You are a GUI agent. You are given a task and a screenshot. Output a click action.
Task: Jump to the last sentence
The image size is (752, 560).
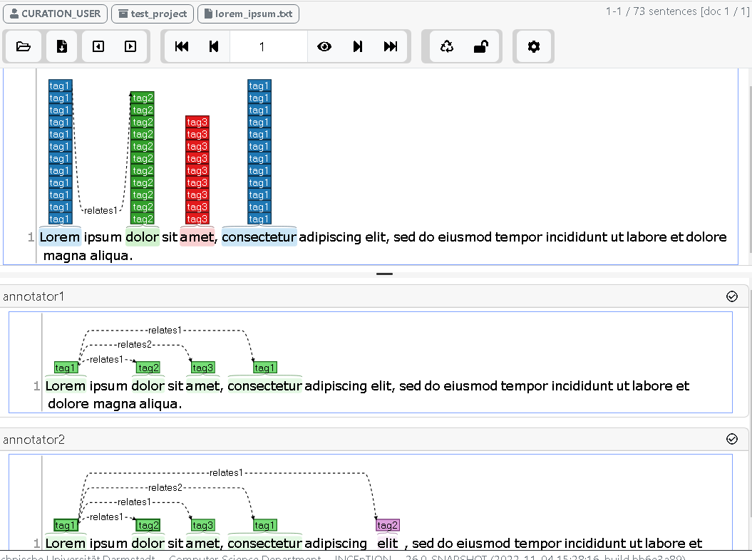[x=390, y=46]
